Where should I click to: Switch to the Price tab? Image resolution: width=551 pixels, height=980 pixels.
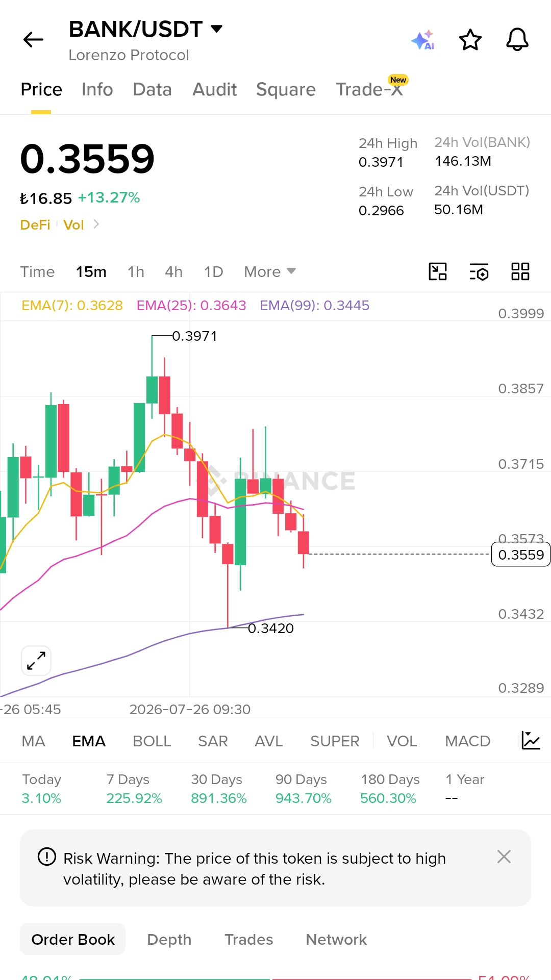click(41, 89)
